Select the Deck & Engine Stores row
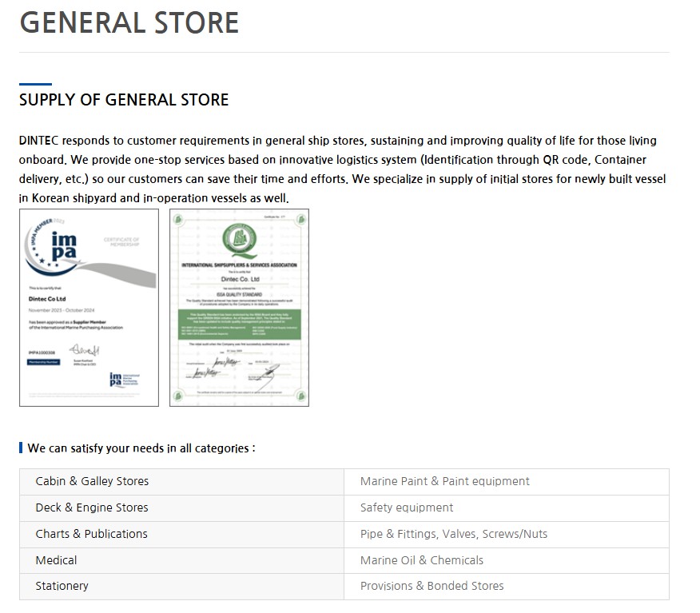This screenshot has height=613, width=700. coord(92,508)
